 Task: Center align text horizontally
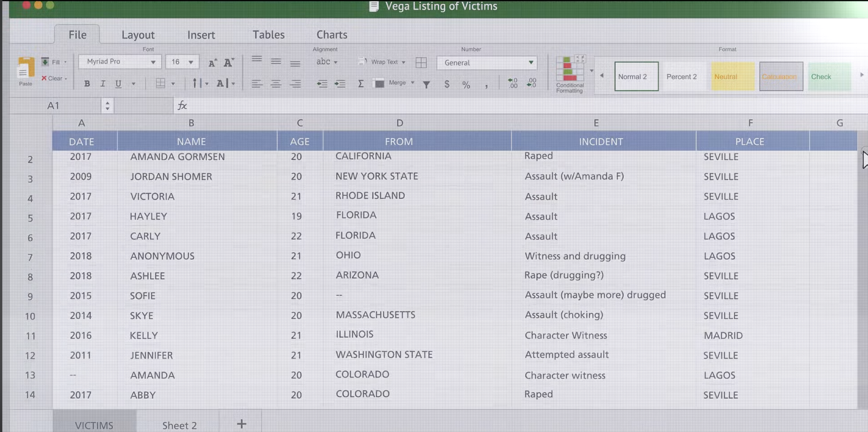tap(276, 84)
